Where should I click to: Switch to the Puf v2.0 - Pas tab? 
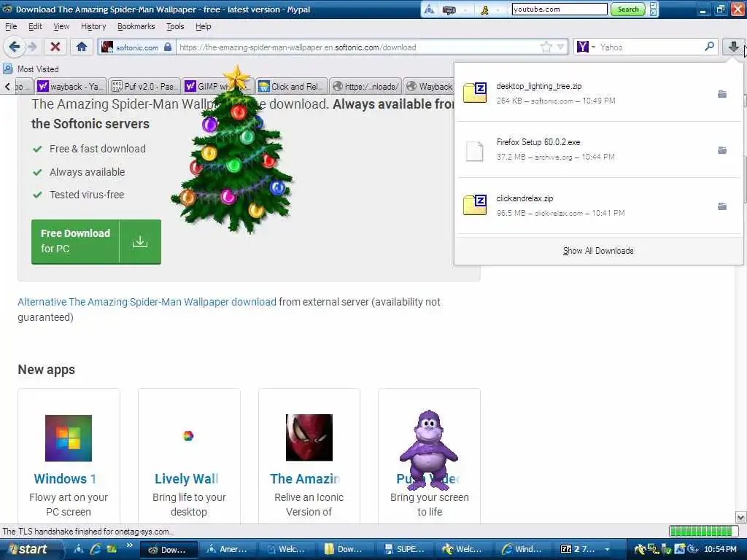tap(144, 86)
